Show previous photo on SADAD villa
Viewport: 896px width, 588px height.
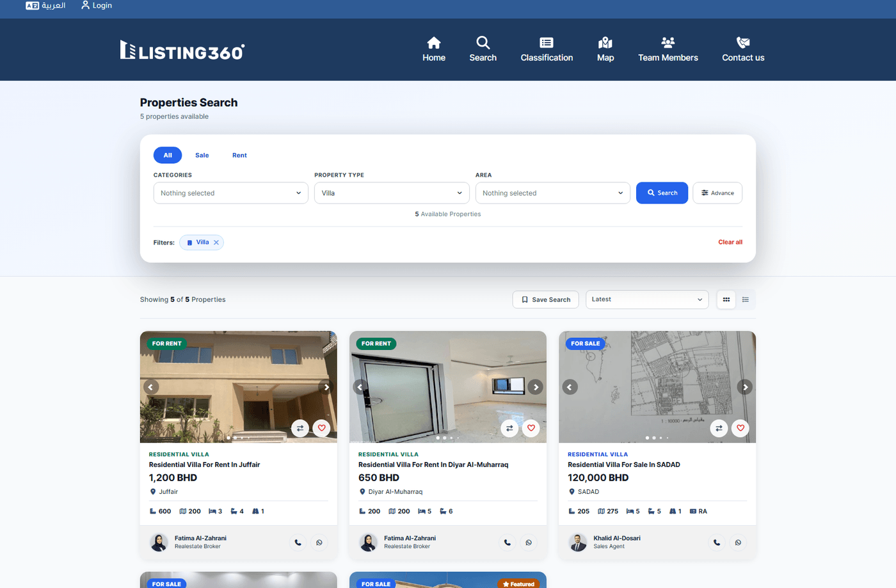coord(570,387)
